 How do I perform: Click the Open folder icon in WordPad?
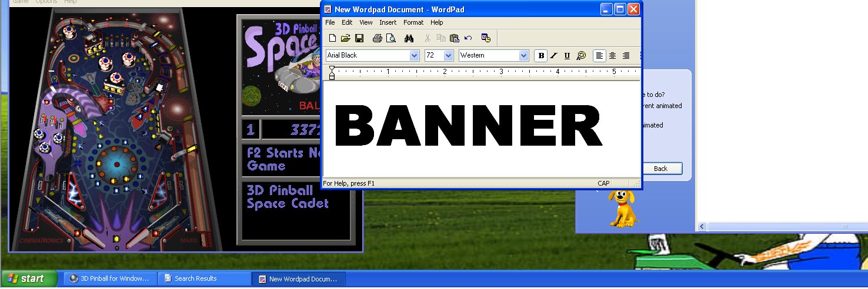click(x=345, y=38)
